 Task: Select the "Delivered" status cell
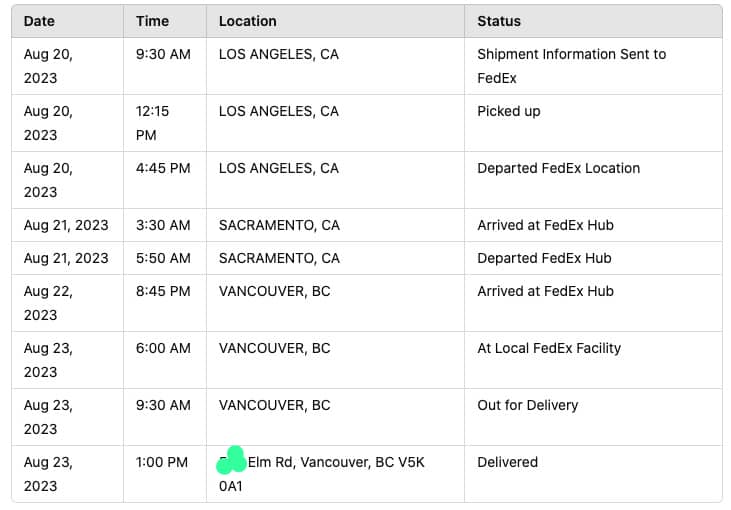pos(507,462)
